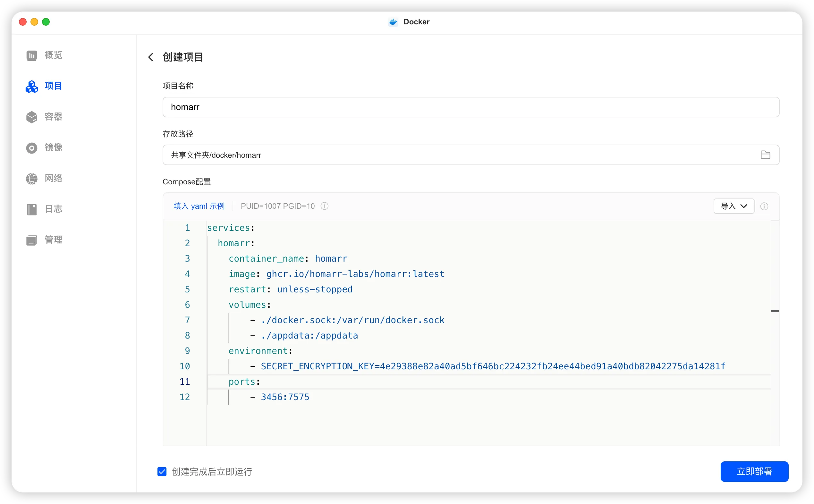Show info next to PUID=1007 PGID=10
814x504 pixels.
click(x=324, y=206)
